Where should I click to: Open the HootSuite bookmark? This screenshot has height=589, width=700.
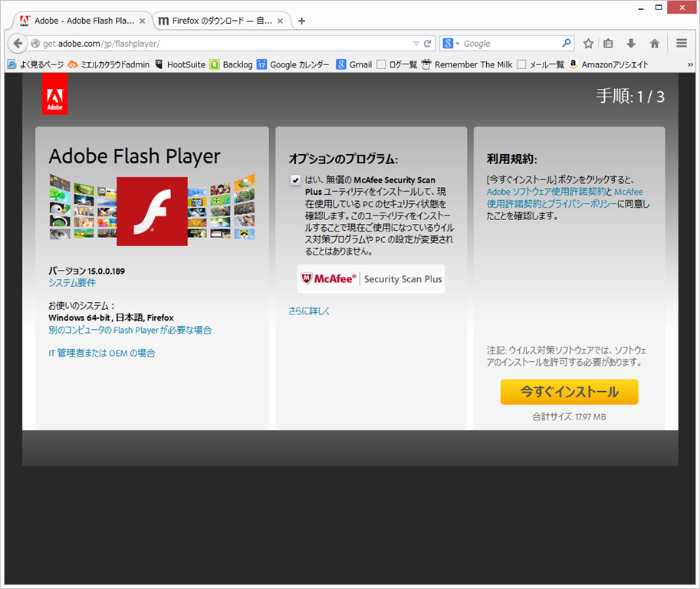click(x=180, y=64)
